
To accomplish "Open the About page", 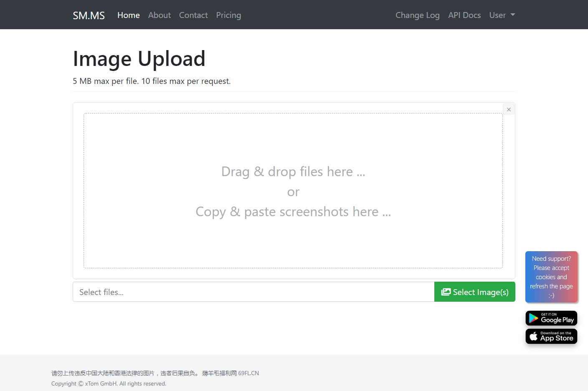I will (x=160, y=15).
